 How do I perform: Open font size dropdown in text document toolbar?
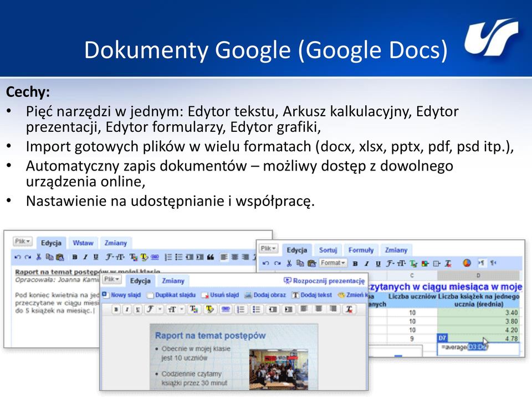tap(120, 257)
